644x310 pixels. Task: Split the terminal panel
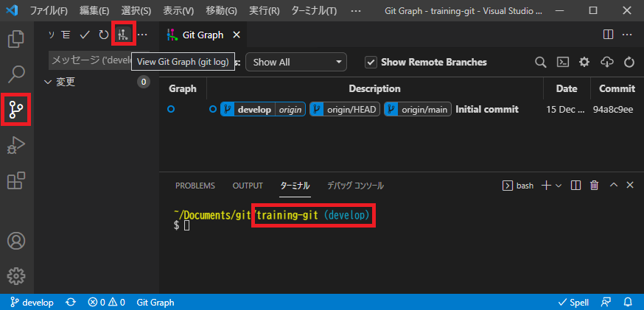point(575,186)
